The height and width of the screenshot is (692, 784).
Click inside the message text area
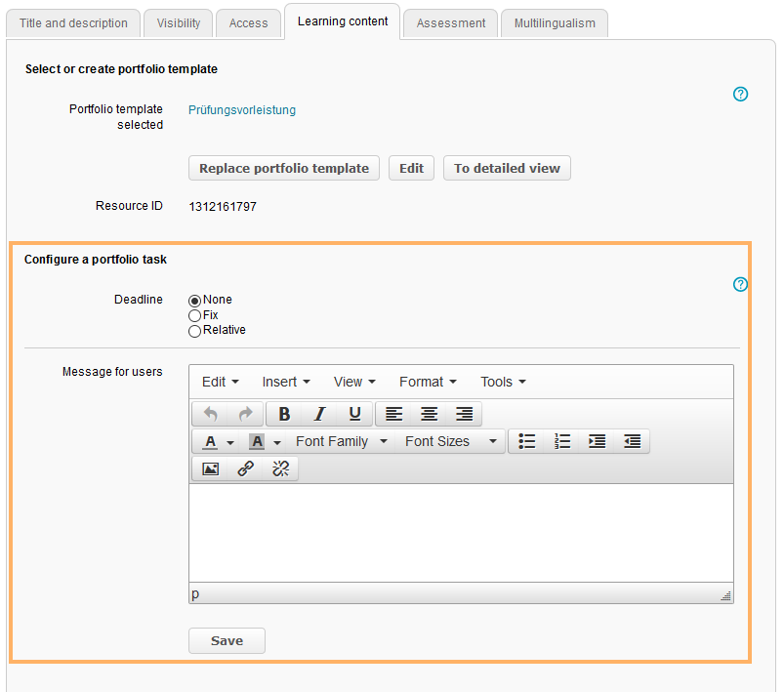(460, 532)
